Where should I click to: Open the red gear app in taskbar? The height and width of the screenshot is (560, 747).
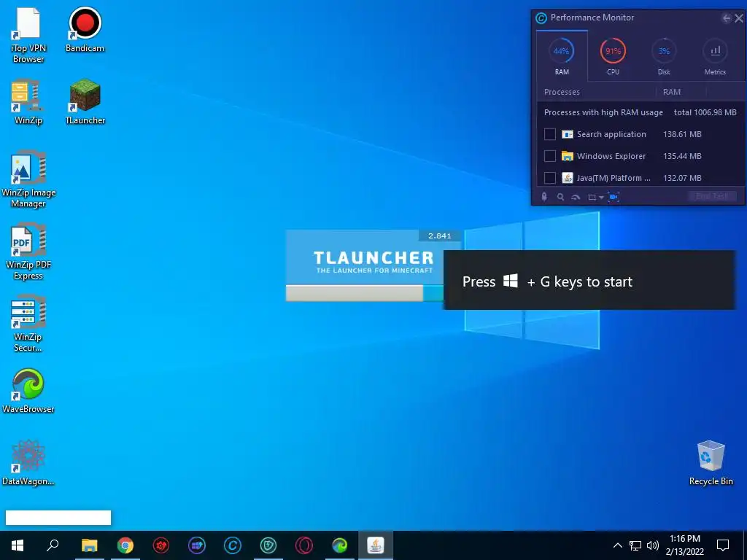(161, 545)
